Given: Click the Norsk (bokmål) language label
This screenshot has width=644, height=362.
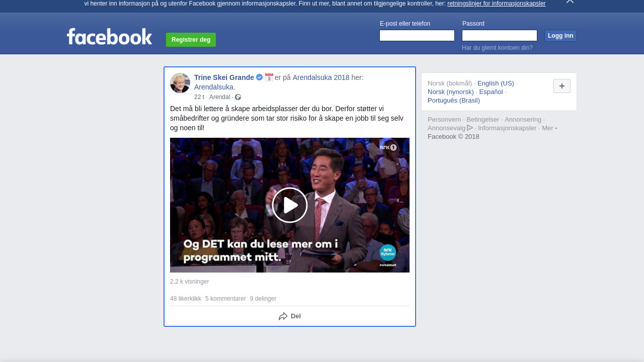Looking at the screenshot, I should point(450,83).
